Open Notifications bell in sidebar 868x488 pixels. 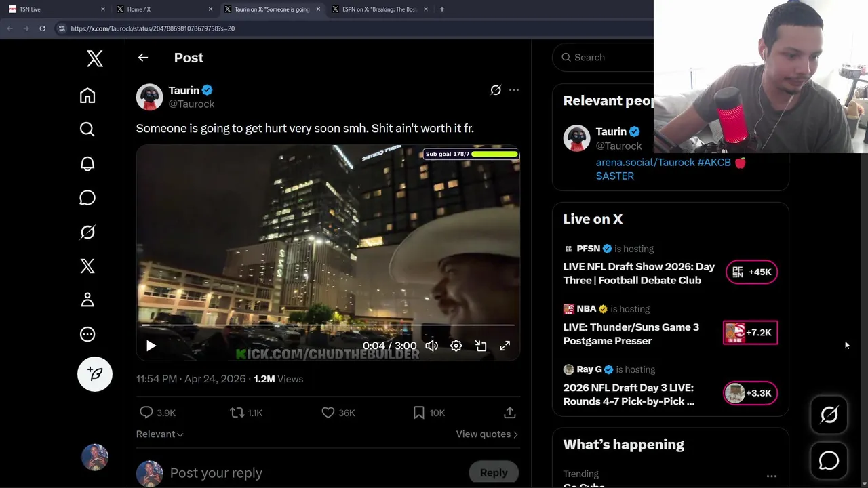pos(87,163)
